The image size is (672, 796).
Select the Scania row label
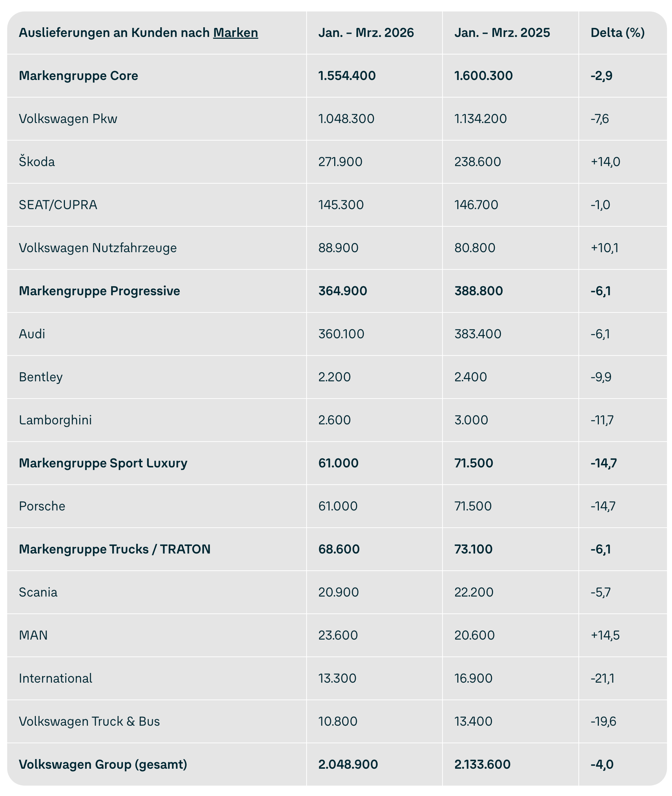(38, 593)
